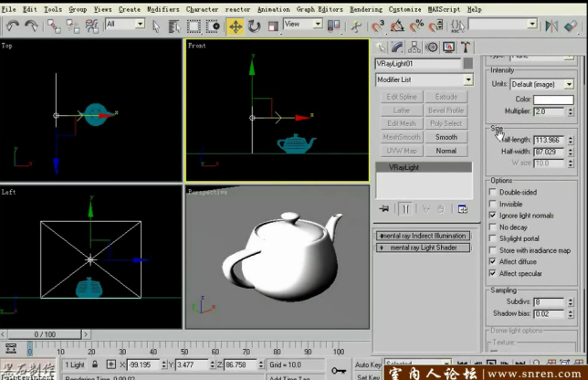Activate the Select and Move tool
Image resolution: width=588 pixels, height=380 pixels.
pos(236,26)
